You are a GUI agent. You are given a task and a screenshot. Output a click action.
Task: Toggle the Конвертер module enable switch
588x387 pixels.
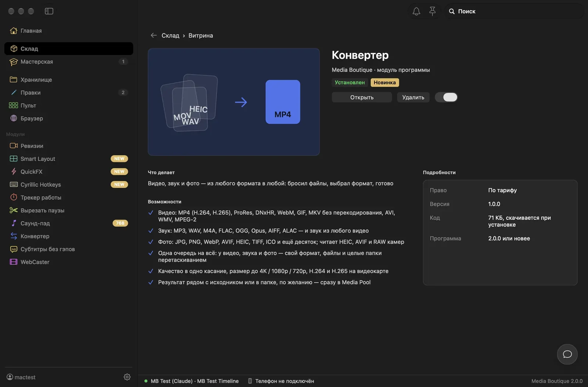(446, 97)
